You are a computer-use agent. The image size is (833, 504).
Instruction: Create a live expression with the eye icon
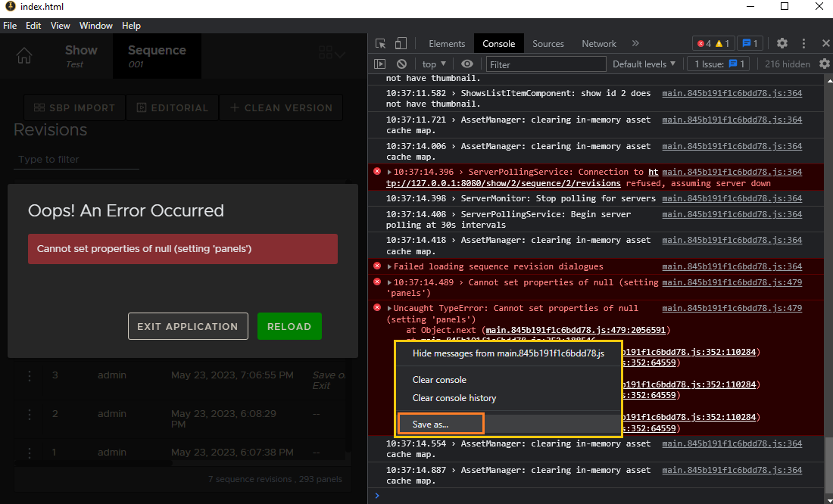point(467,64)
